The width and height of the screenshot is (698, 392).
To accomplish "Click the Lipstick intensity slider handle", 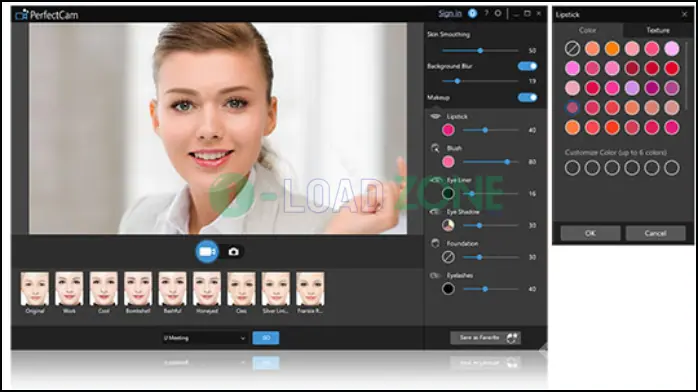I will pyautogui.click(x=485, y=130).
